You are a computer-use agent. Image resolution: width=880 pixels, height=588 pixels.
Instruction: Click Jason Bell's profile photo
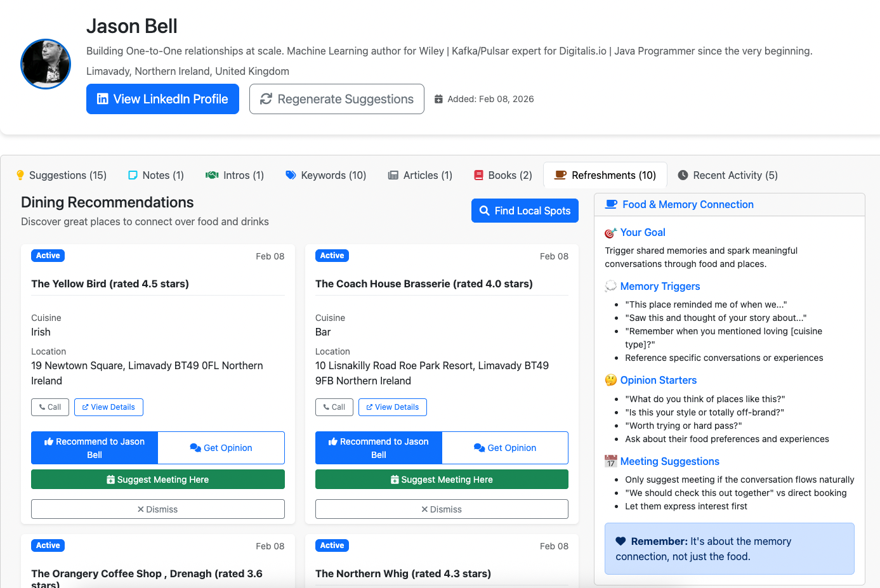(46, 64)
